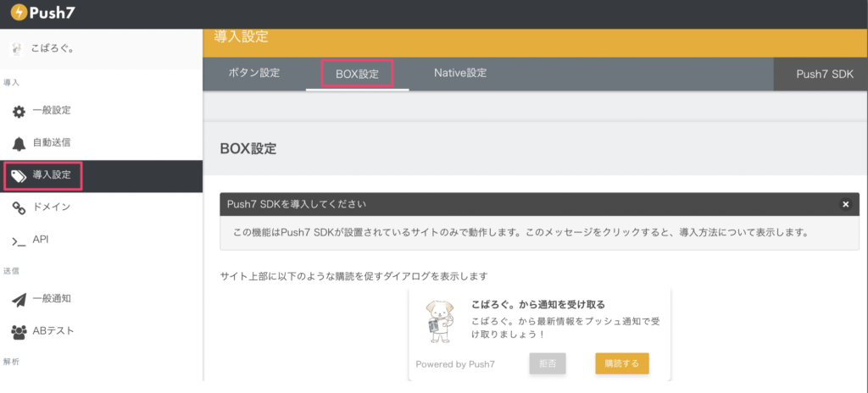Click the 導入設定 page title in yellow bar
The height and width of the screenshot is (393, 868).
(x=241, y=37)
